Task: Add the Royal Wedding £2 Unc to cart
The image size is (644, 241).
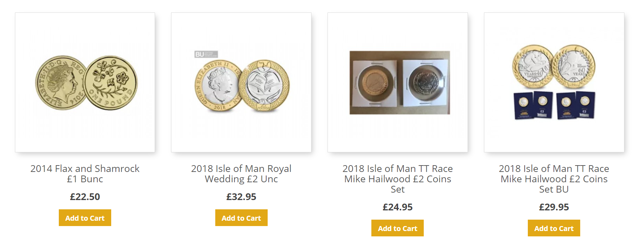Action: [241, 218]
